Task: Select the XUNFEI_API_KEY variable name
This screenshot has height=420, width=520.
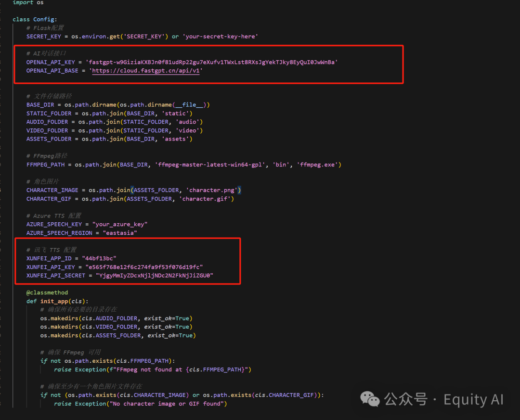Action: (x=51, y=267)
